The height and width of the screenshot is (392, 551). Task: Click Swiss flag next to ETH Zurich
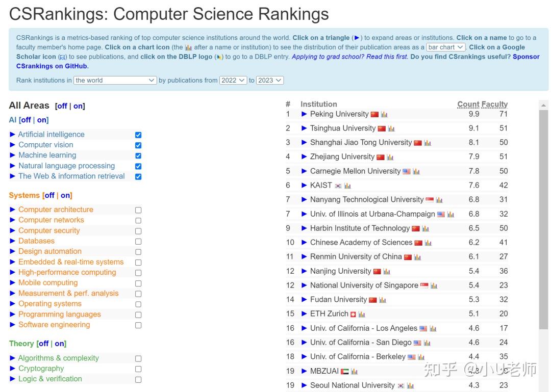tap(353, 315)
